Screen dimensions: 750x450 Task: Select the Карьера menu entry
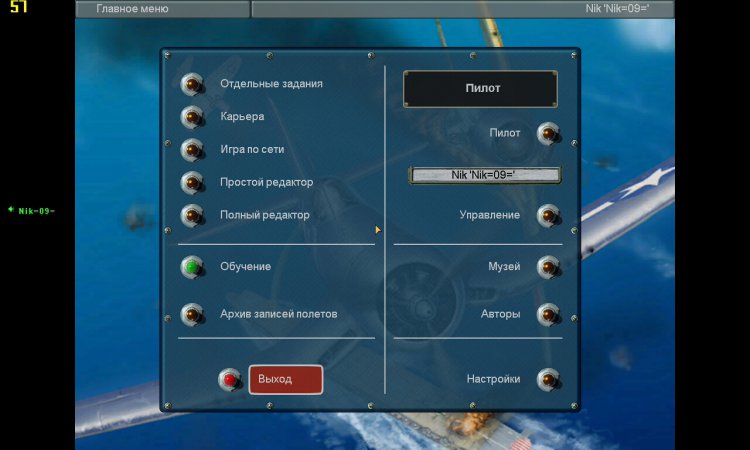242,117
